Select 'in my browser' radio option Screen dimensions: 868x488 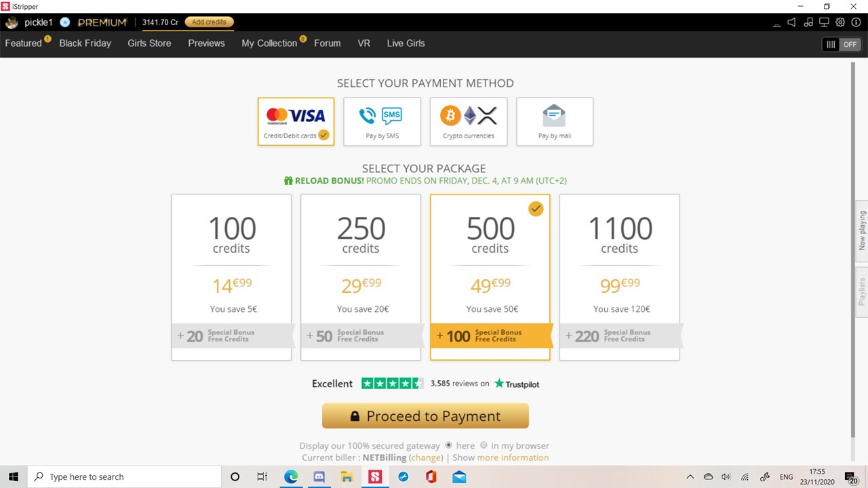pyautogui.click(x=484, y=445)
